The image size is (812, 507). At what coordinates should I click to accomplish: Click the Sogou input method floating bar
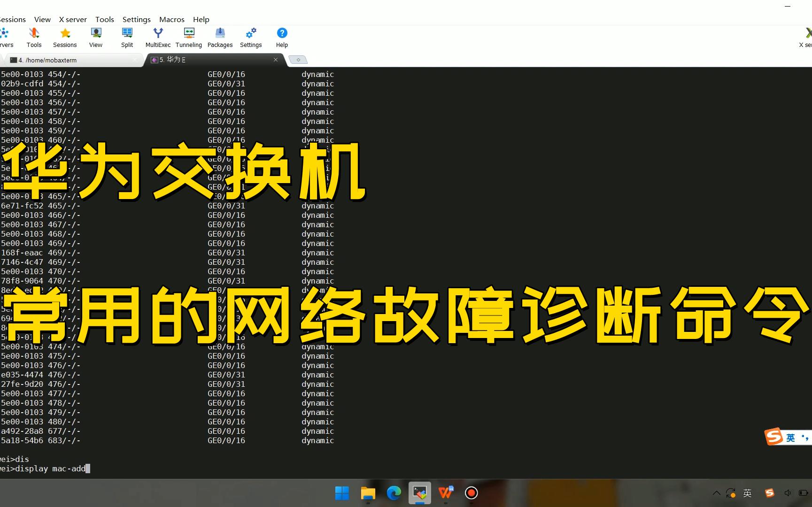point(788,437)
